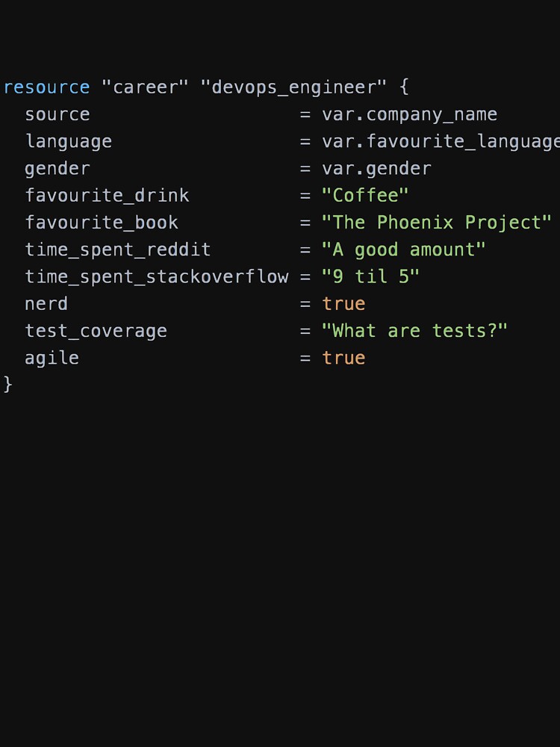Click the var.company_name value

click(409, 114)
